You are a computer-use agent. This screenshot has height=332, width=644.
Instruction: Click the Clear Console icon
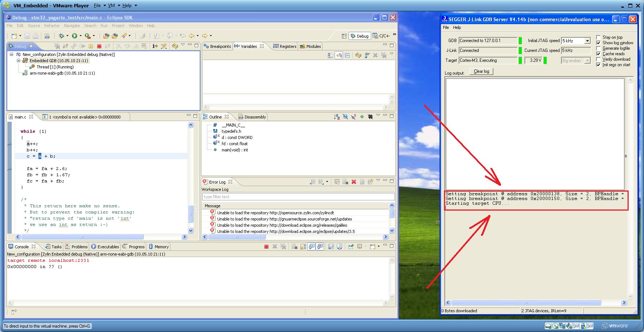tap(294, 247)
